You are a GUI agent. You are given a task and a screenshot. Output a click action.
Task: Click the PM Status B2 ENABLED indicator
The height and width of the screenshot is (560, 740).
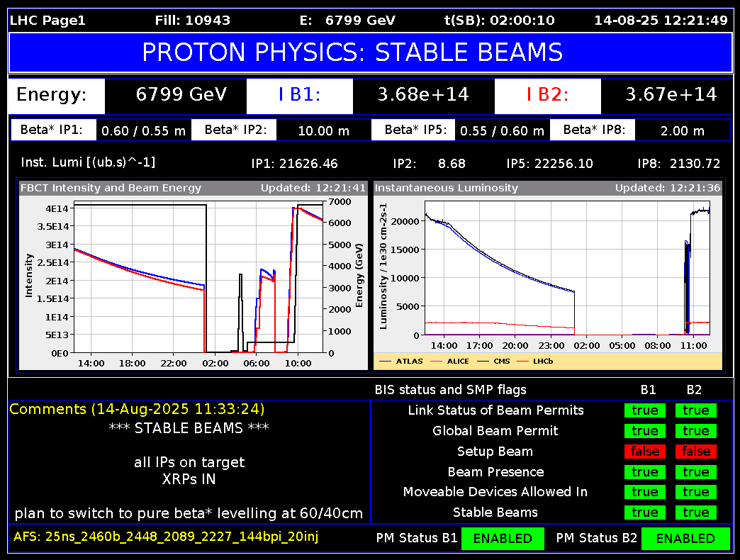685,539
